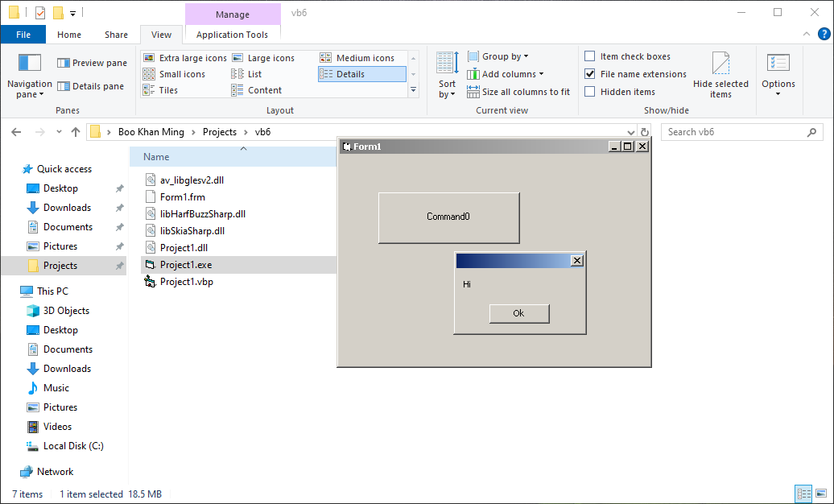This screenshot has height=504, width=834.
Task: Open the File menu tab
Action: point(23,35)
